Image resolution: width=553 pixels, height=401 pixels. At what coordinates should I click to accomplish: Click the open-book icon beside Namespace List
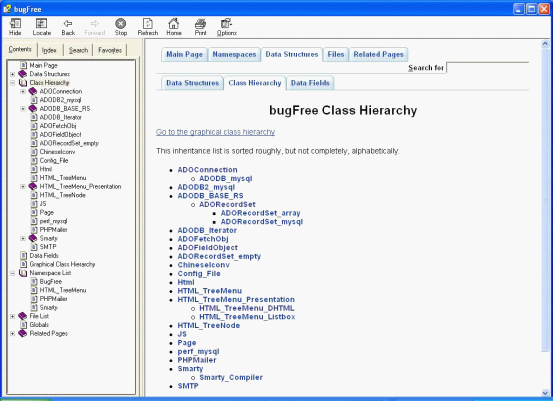click(23, 273)
